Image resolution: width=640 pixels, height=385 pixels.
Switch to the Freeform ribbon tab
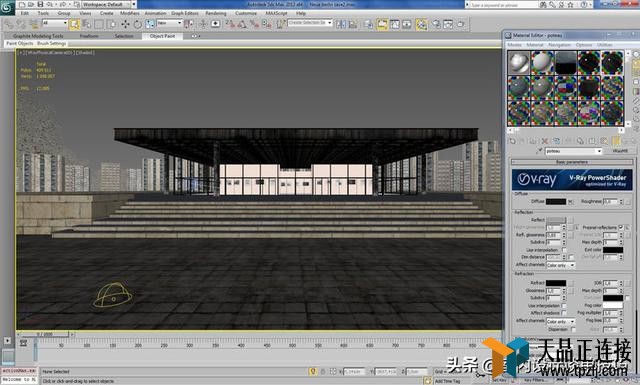click(x=89, y=36)
